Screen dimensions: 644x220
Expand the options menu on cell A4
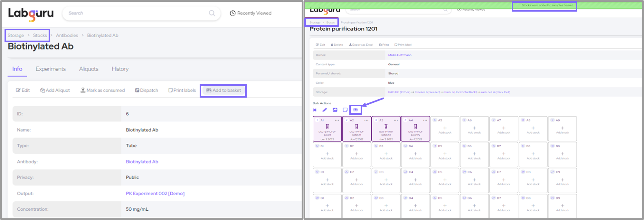[425, 120]
